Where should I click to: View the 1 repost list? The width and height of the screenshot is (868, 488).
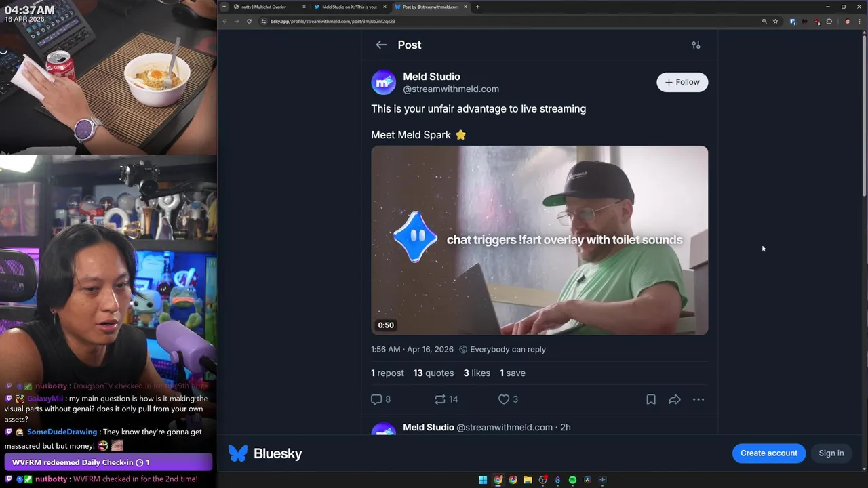pyautogui.click(x=387, y=373)
